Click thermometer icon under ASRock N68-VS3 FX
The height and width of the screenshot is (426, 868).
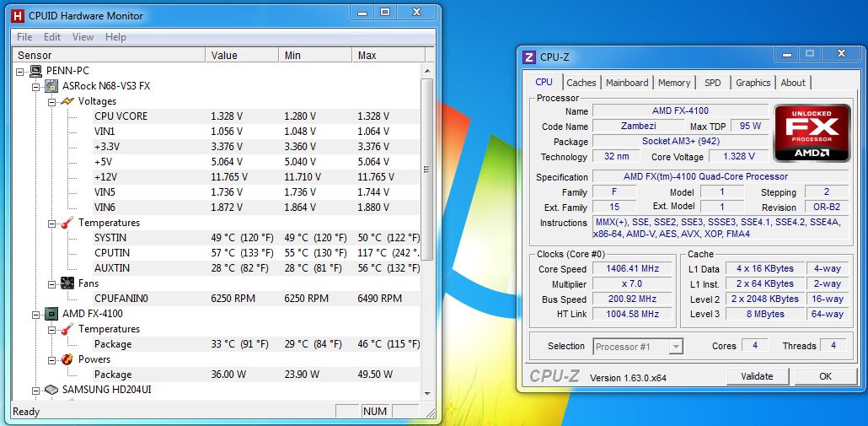pyautogui.click(x=67, y=223)
